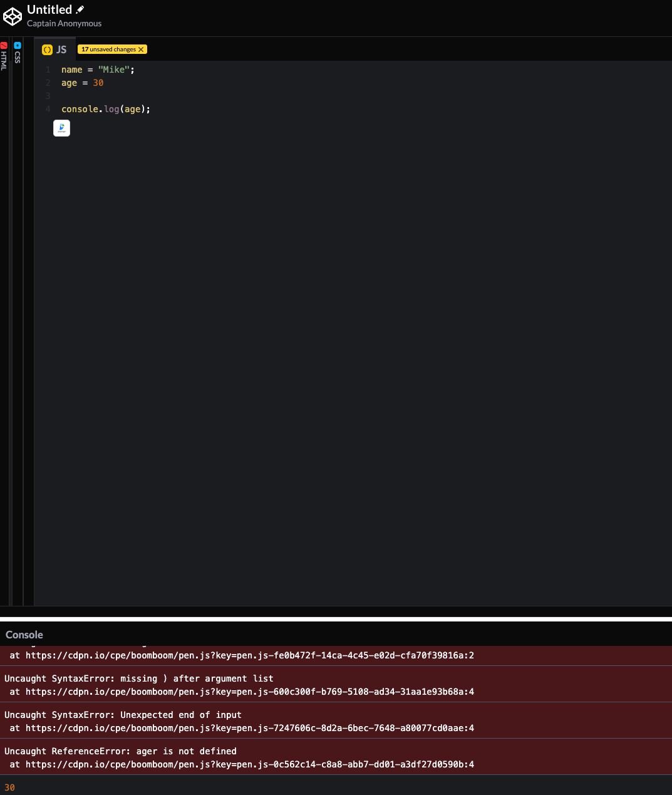Open the pen.js link ending in 31aa1e93b68a:4
This screenshot has width=672, height=795.
(x=250, y=692)
